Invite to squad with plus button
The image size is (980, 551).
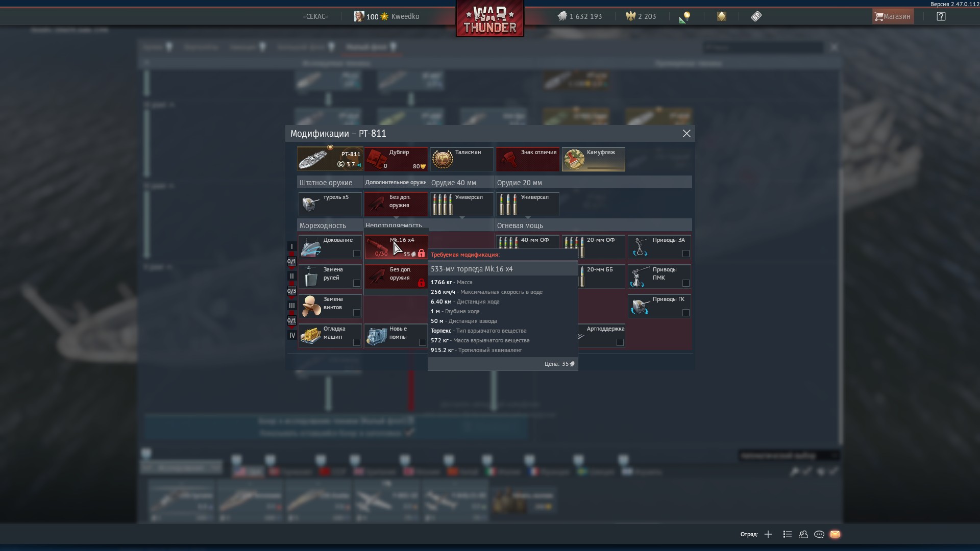768,534
